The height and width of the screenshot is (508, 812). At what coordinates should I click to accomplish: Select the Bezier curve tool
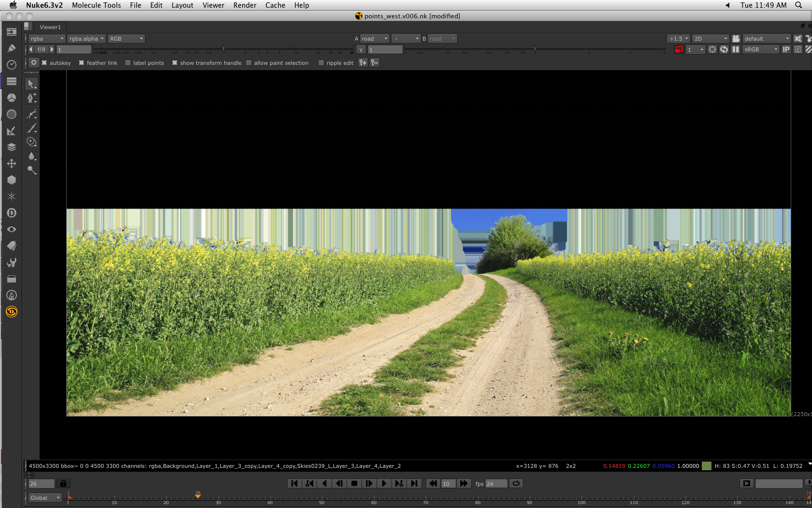point(31,114)
